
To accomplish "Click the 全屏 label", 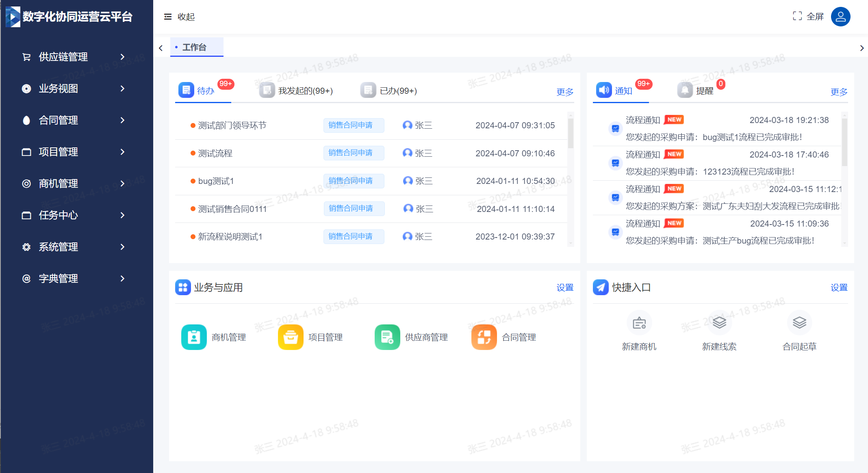I will (815, 17).
